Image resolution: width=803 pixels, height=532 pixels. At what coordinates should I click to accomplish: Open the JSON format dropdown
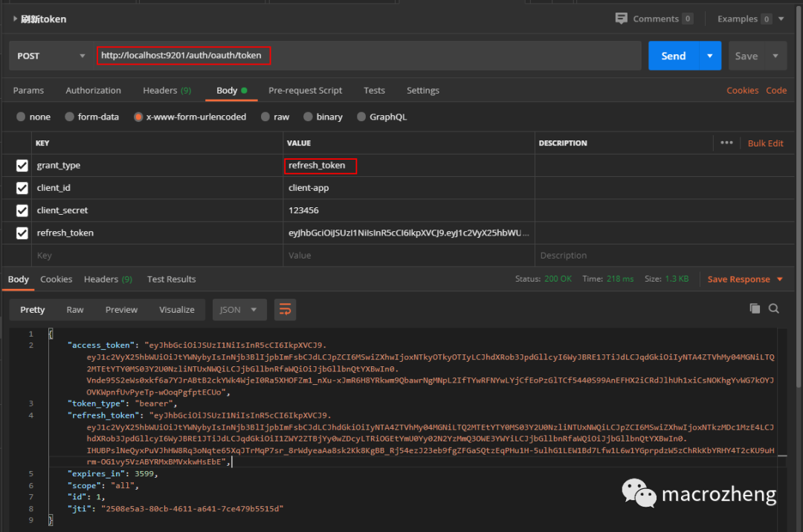click(239, 310)
